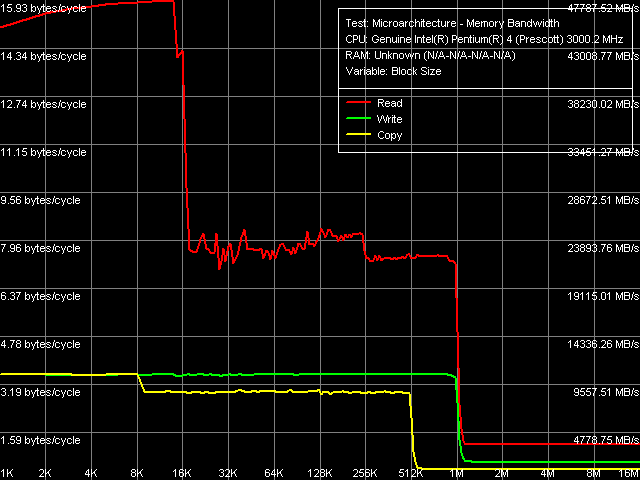The image size is (640, 480).
Task: Select the 'Copy' legend label
Action: [389, 136]
